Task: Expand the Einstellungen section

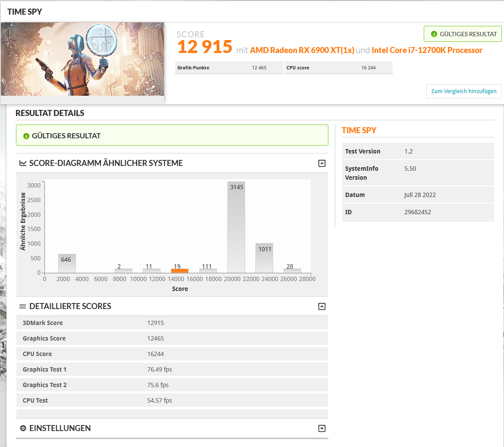Action: tap(322, 428)
